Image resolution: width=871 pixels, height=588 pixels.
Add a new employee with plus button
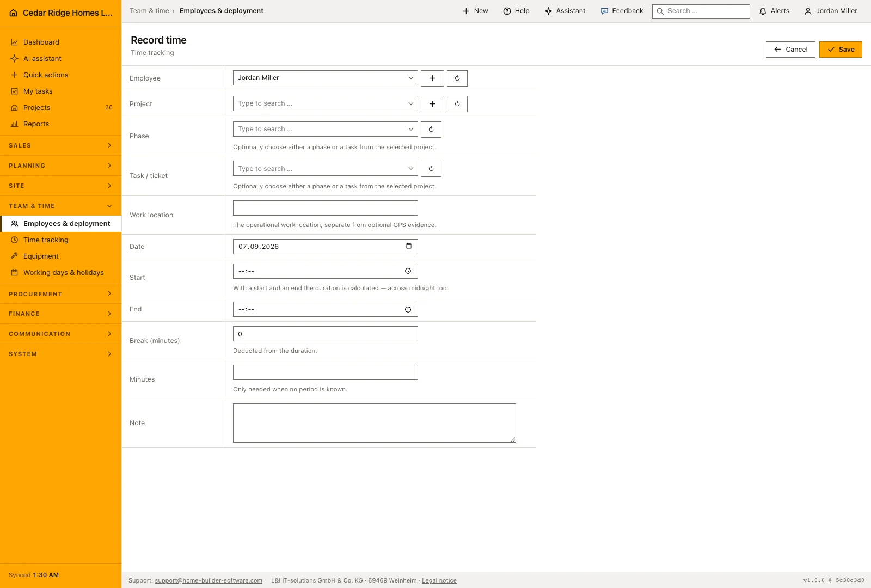click(x=432, y=78)
